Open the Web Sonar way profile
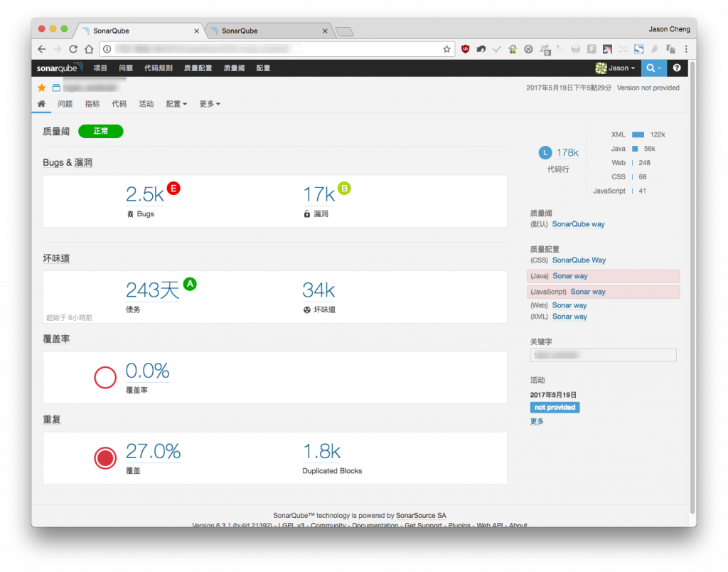728x572 pixels. [x=569, y=305]
